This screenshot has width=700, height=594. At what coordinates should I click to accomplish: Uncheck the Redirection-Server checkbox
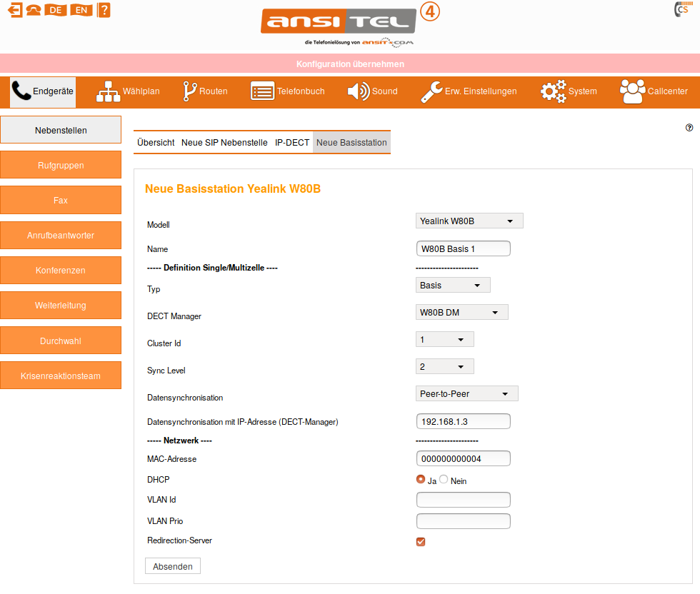click(421, 542)
